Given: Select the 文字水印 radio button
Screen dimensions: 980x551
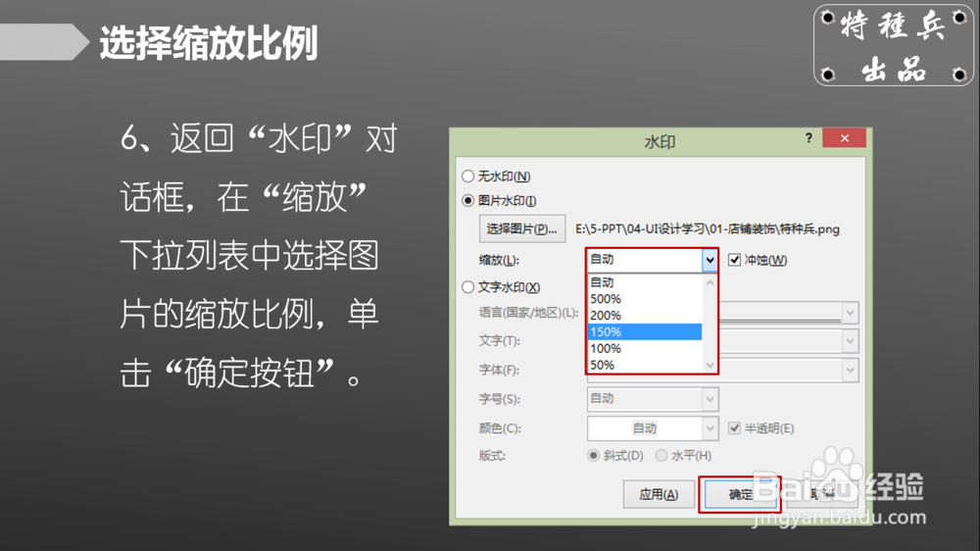Looking at the screenshot, I should [x=468, y=287].
